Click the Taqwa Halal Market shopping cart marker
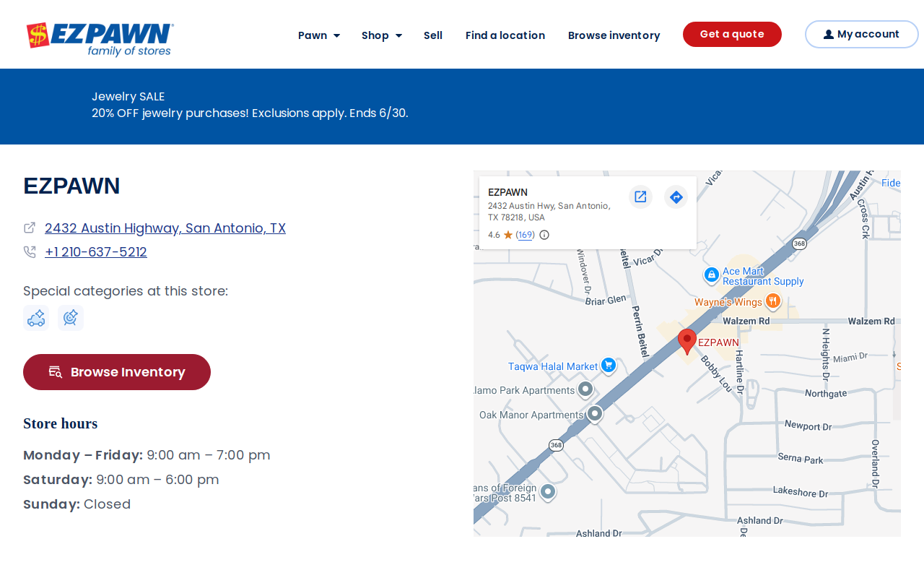The image size is (924, 578). click(x=609, y=366)
